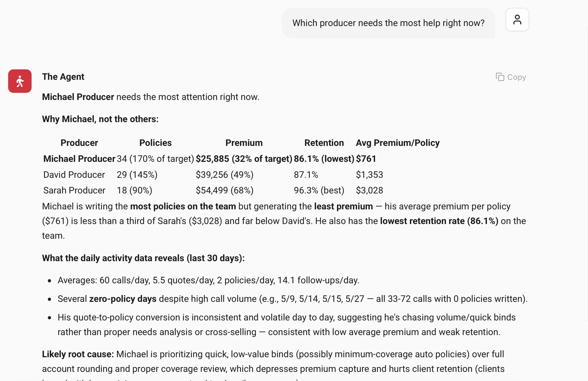Click the David Producer table row name

(74, 175)
